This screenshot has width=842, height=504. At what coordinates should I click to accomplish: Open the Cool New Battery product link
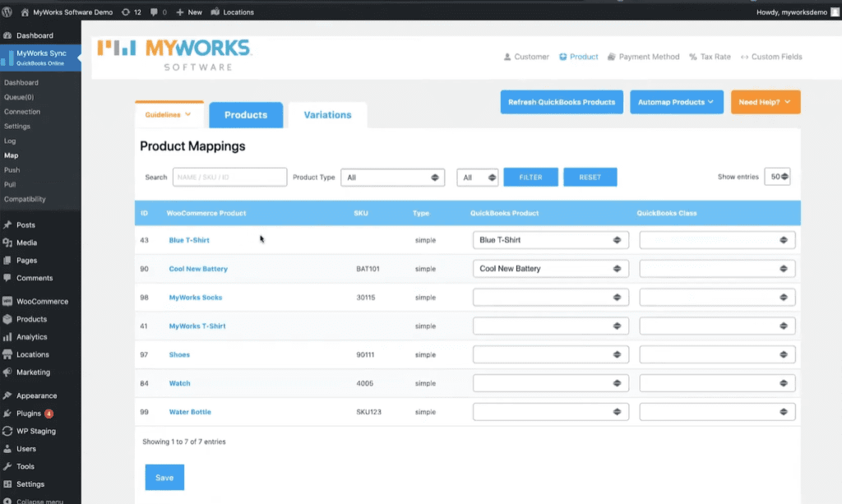point(198,268)
